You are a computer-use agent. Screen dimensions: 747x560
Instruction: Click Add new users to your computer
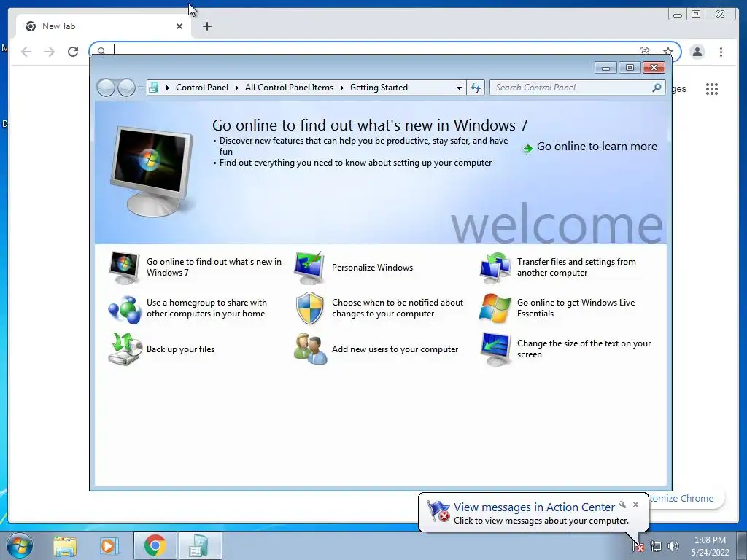pyautogui.click(x=395, y=349)
